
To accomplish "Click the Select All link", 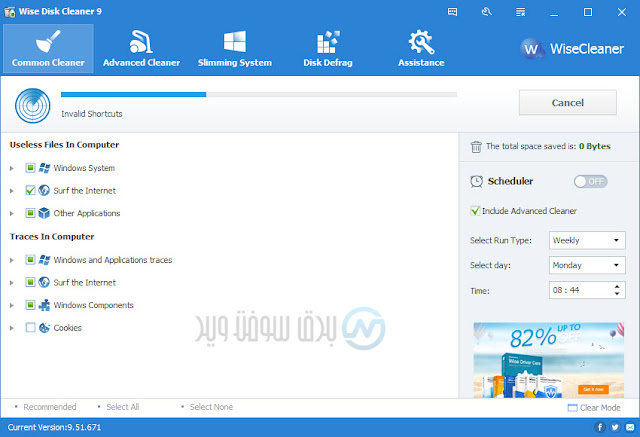I will click(122, 407).
